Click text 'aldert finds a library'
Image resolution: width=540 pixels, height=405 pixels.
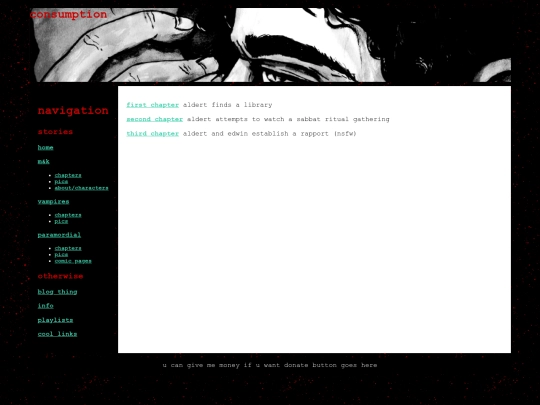(x=228, y=105)
